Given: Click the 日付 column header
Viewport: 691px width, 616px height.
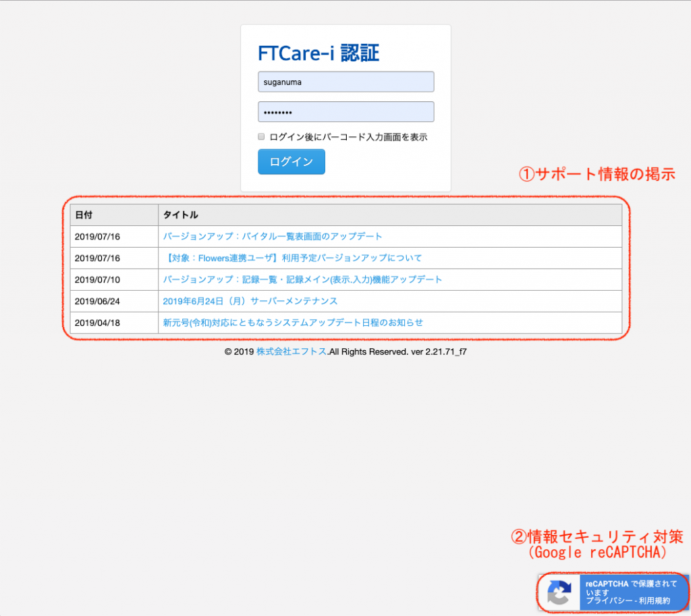Looking at the screenshot, I should click(86, 214).
